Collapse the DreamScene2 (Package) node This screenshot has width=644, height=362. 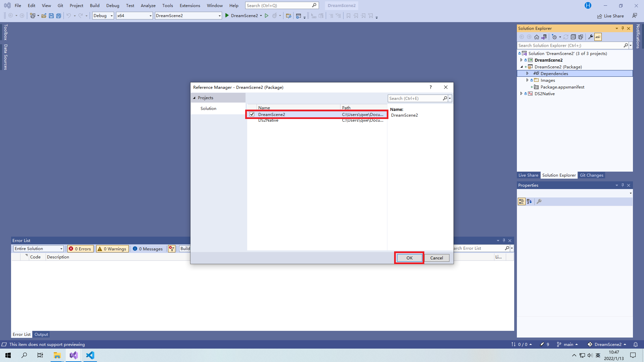[x=522, y=67]
